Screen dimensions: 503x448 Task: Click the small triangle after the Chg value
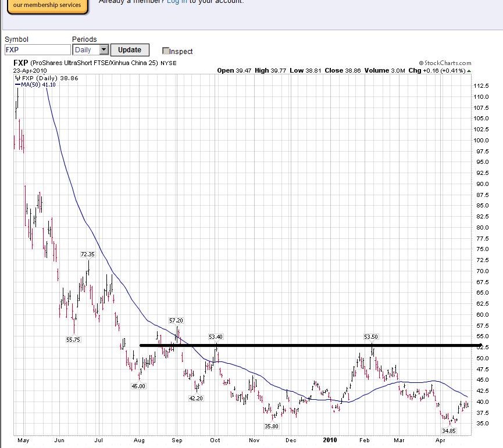[469, 71]
